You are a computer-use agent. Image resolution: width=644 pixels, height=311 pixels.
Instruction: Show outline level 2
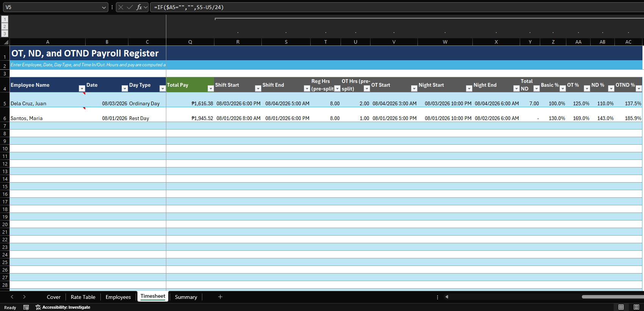[5, 27]
